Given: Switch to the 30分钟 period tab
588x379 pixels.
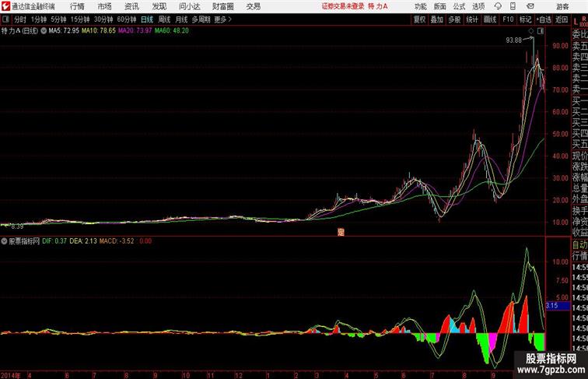Looking at the screenshot, I should pyautogui.click(x=103, y=19).
